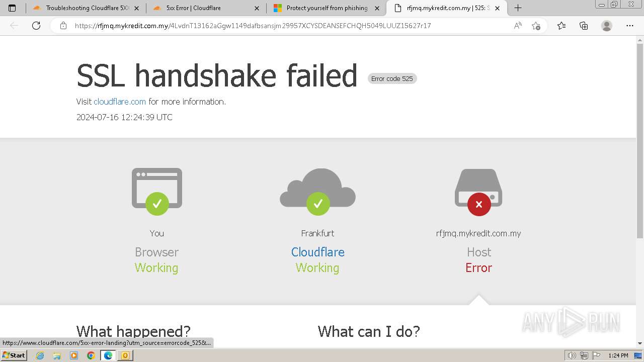This screenshot has width=644, height=362.
Task: Click the network tray icon
Action: [x=584, y=355]
